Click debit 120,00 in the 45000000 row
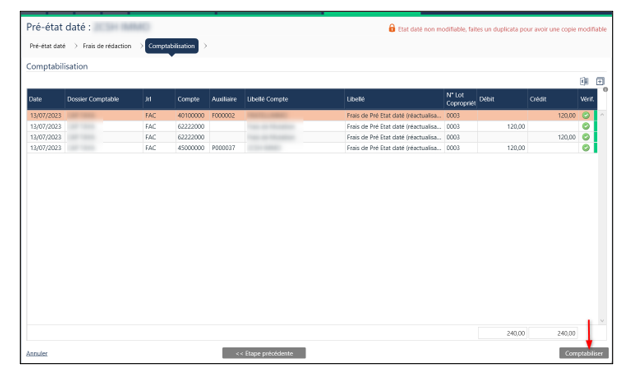Viewport: 629px width, 370px height. click(502, 148)
